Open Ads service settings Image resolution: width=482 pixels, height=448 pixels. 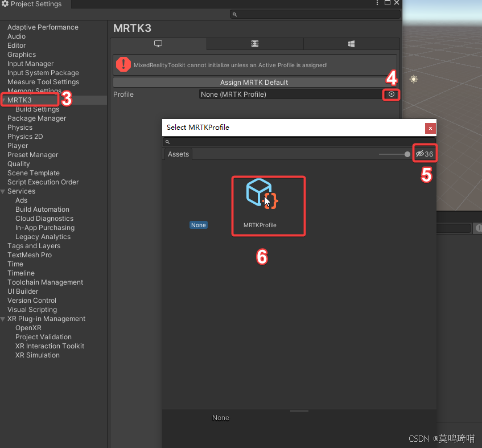(21, 200)
